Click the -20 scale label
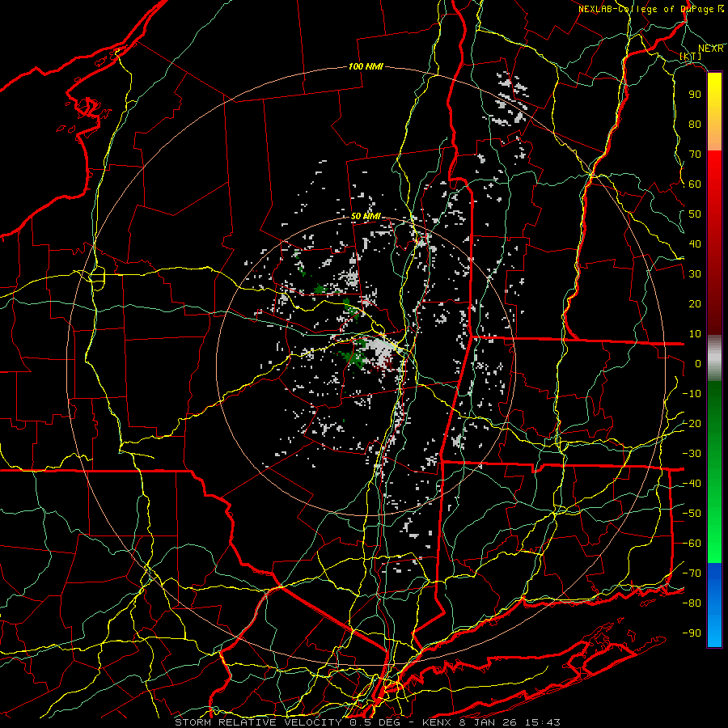728x728 pixels. point(692,423)
